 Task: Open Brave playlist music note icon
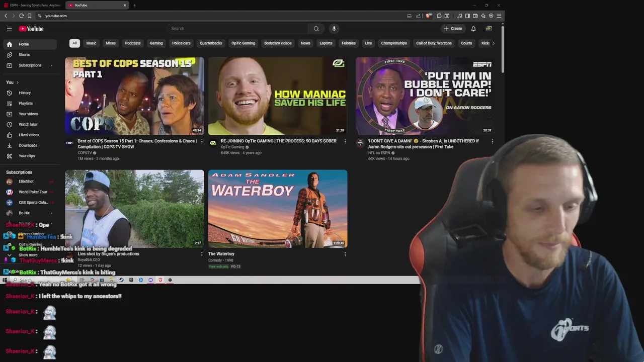click(459, 16)
